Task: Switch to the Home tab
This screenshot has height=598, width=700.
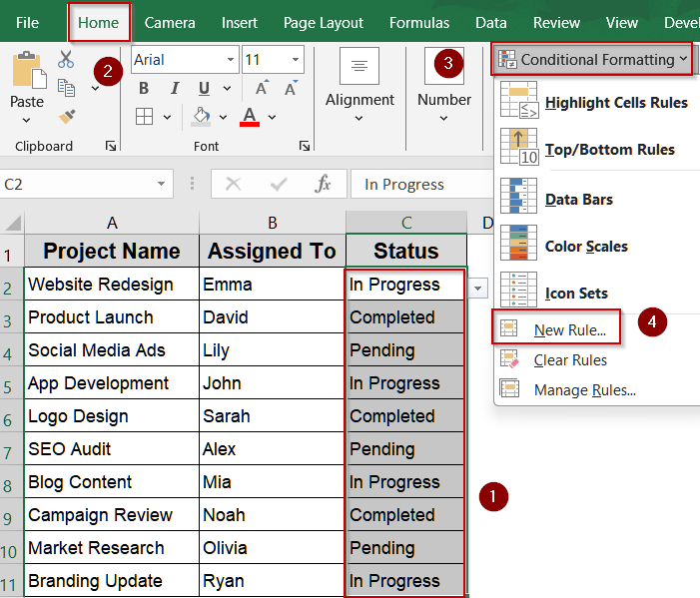Action: pyautogui.click(x=98, y=23)
